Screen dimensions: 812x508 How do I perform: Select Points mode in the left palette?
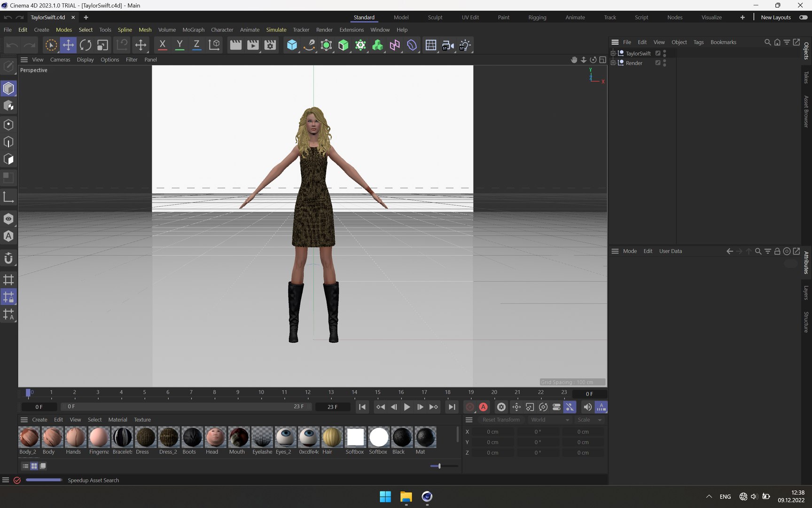pos(8,125)
